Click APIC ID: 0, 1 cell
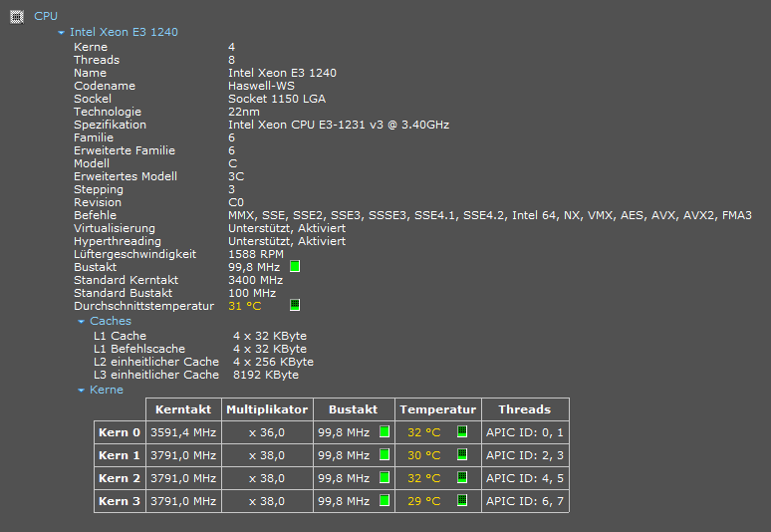The image size is (771, 532). (525, 432)
